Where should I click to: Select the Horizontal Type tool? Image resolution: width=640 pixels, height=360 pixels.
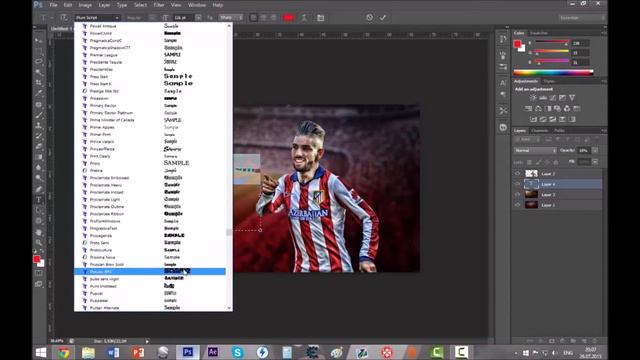pos(39,200)
